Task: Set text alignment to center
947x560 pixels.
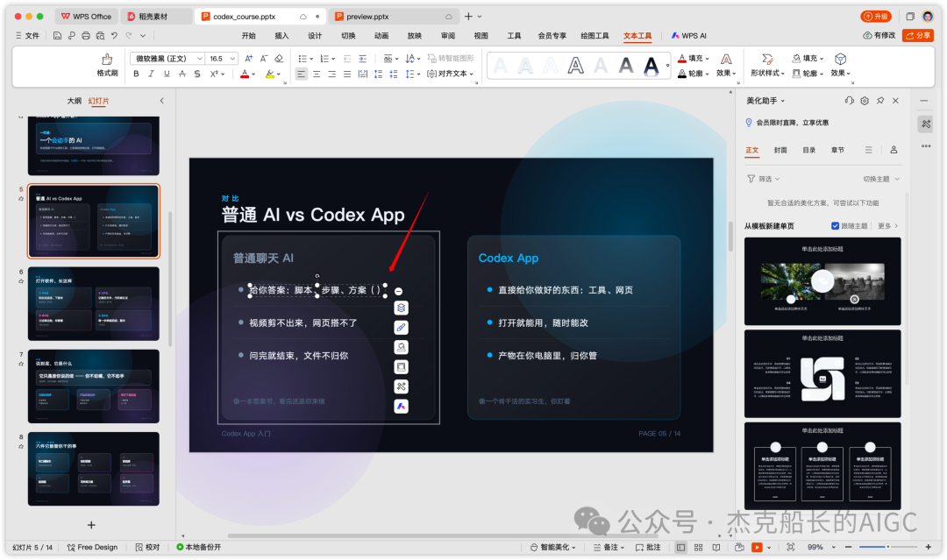Action: (317, 74)
